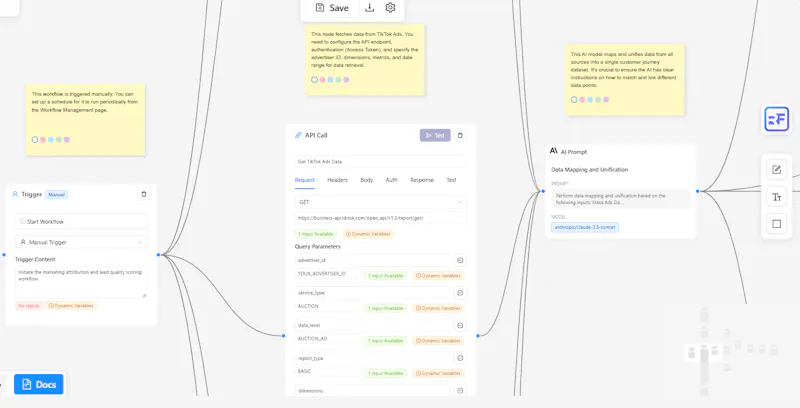Delete the API Call node via trash icon

tap(460, 136)
